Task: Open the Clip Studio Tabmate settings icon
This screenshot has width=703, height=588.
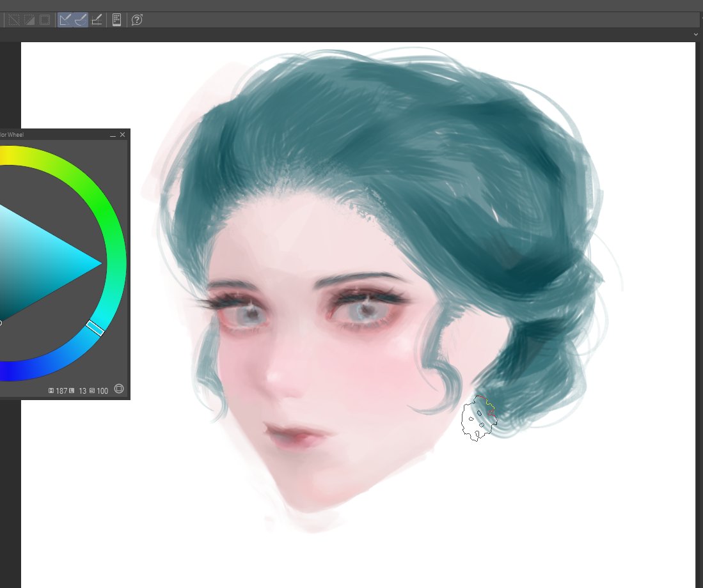Action: click(x=116, y=20)
